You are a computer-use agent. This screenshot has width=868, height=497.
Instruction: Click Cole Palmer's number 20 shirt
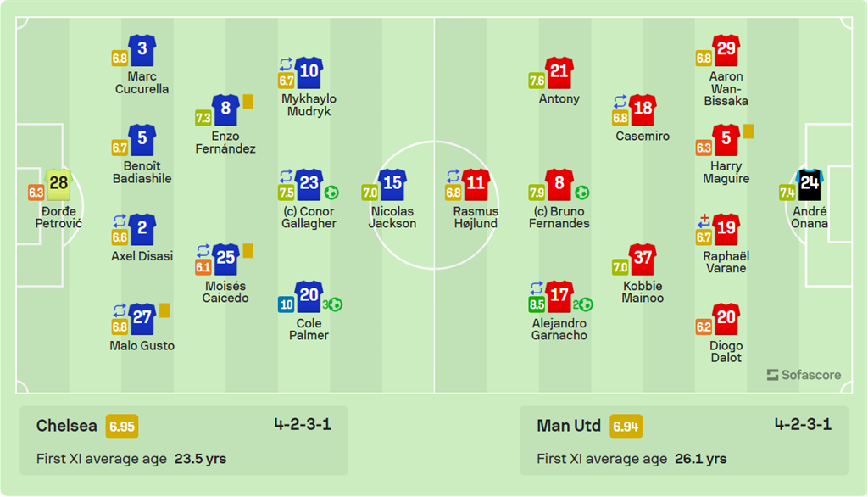pyautogui.click(x=309, y=297)
